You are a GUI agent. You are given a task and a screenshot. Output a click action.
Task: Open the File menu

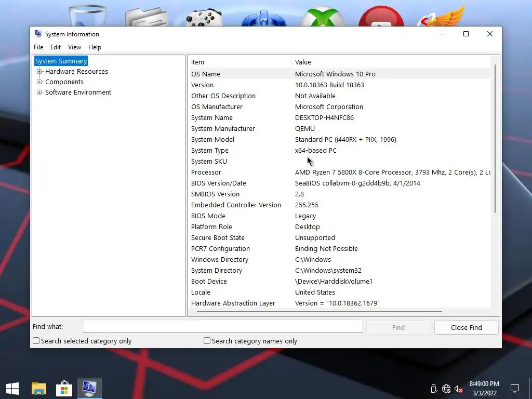[x=38, y=47]
